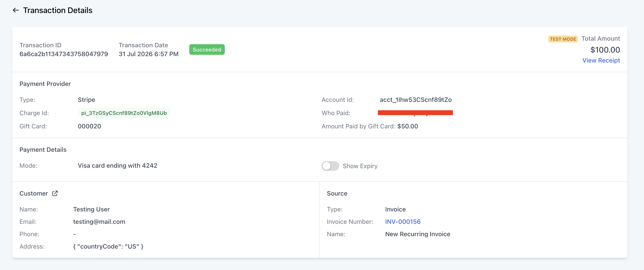Click the Charge Id pi_3TzGSyCScnf89tZo0VlgM8Ub chip
The image size is (644, 270).
pos(124,113)
